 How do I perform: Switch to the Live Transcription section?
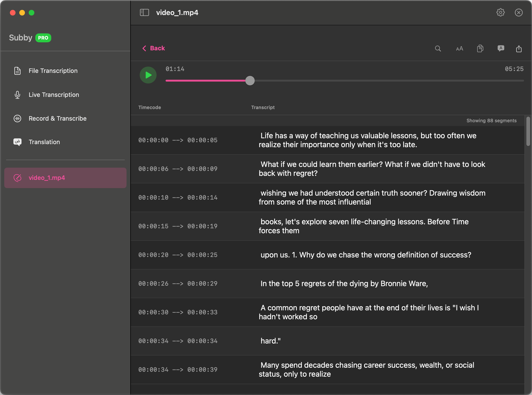pyautogui.click(x=54, y=95)
